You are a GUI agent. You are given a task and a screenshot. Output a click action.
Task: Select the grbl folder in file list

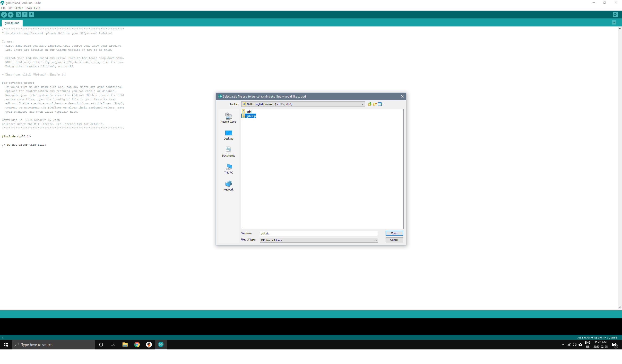247,112
